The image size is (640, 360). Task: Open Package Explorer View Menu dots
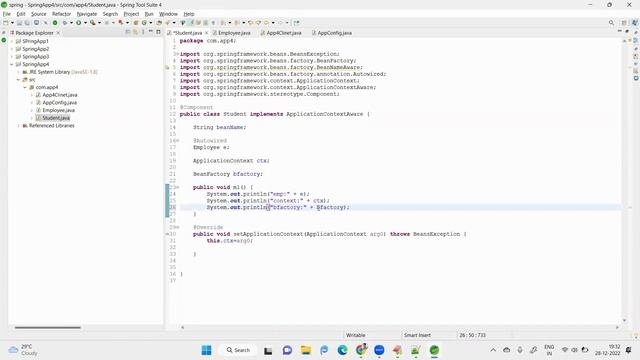pyautogui.click(x=143, y=32)
